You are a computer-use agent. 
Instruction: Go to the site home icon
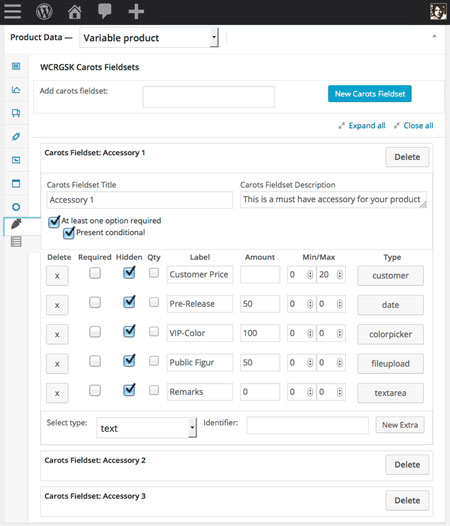point(74,12)
